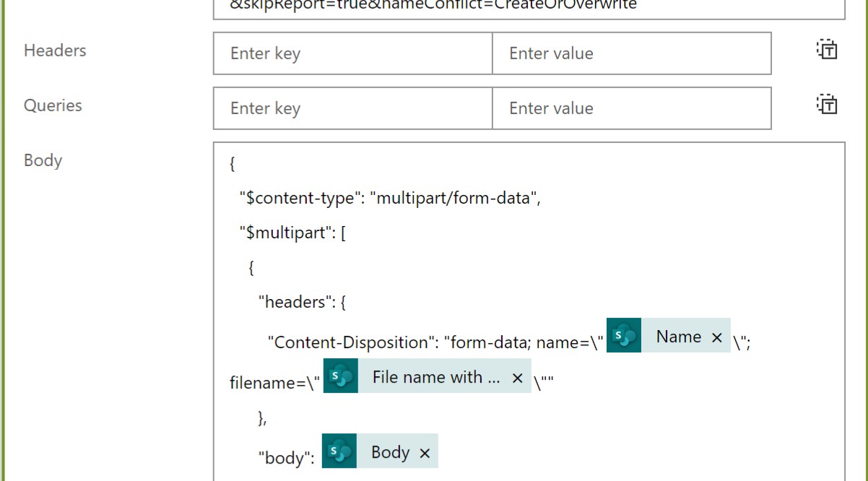Focus the Queries 'Enter key' field
The height and width of the screenshot is (481, 868).
coord(352,108)
